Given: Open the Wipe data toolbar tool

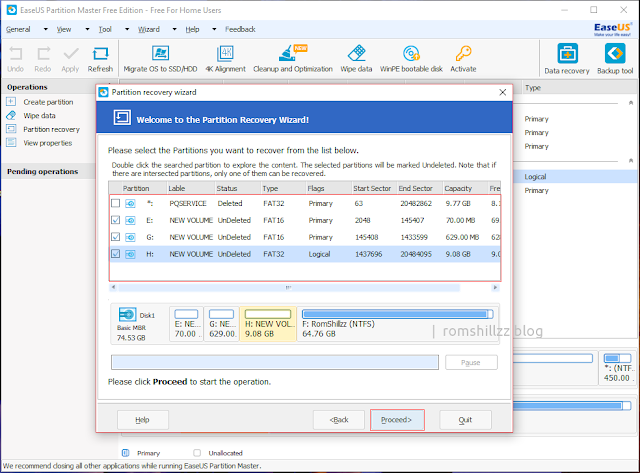Looking at the screenshot, I should (x=356, y=59).
